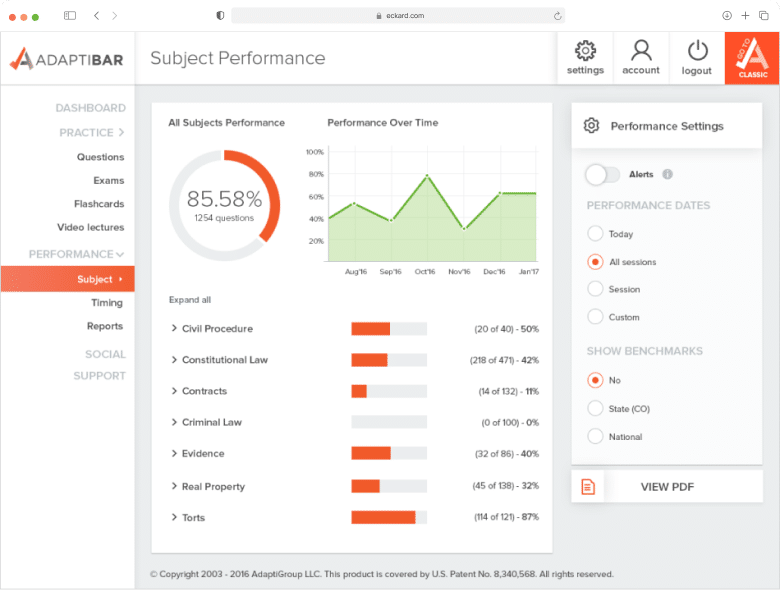Click the browser address bar
780x590 pixels.
pos(398,15)
